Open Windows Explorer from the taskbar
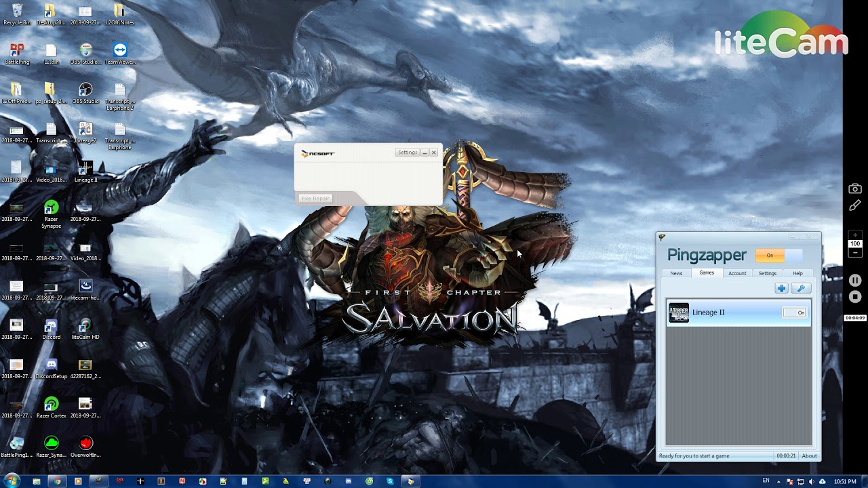 click(37, 481)
